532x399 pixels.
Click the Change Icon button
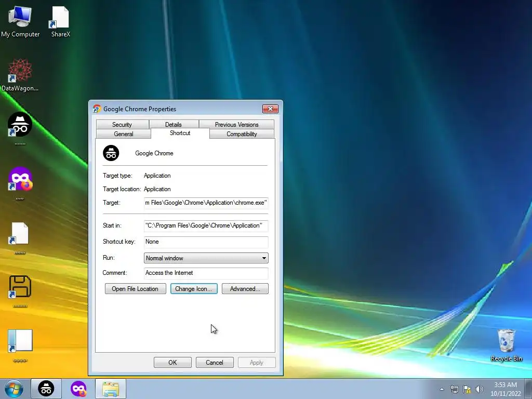(194, 289)
